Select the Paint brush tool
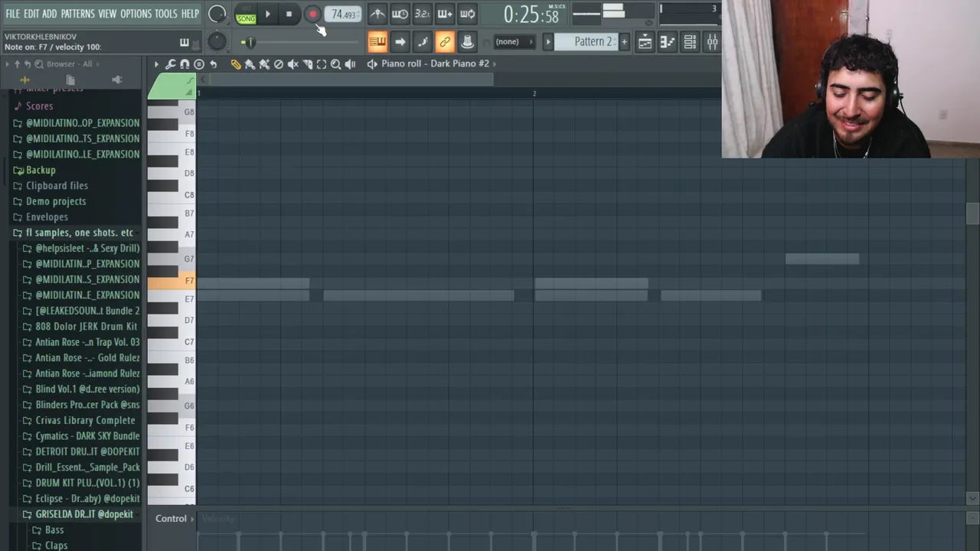The width and height of the screenshot is (980, 551). [250, 64]
